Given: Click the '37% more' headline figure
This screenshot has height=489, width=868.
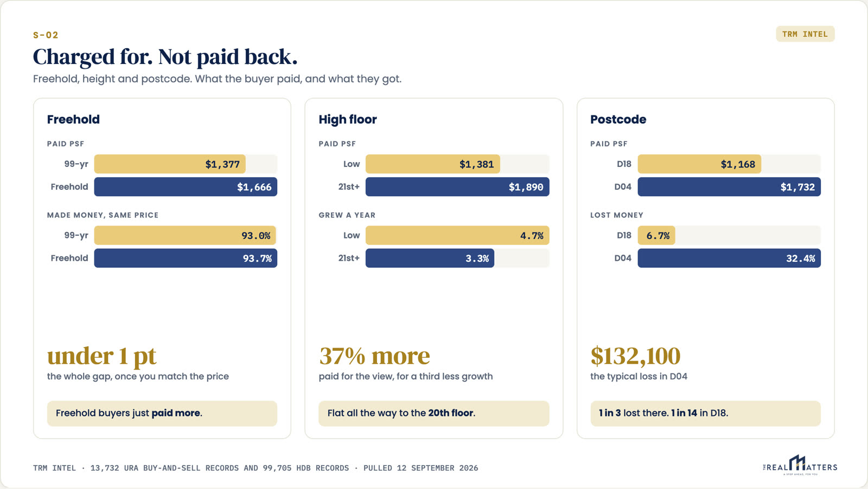Looking at the screenshot, I should pyautogui.click(x=374, y=356).
